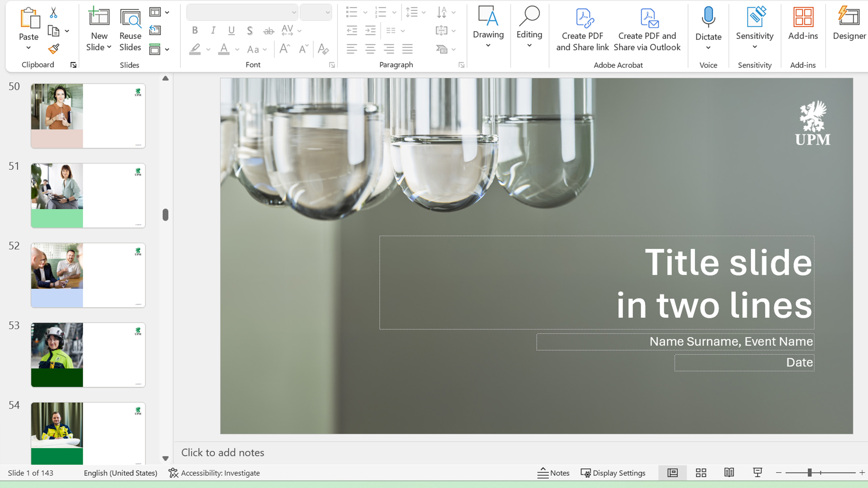
Task: Toggle Italic formatting
Action: pos(213,31)
